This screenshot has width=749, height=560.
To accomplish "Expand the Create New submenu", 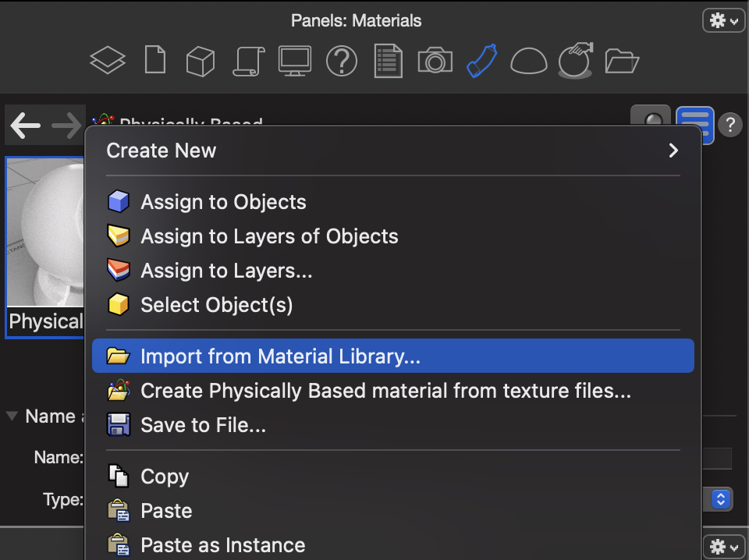I will pyautogui.click(x=392, y=151).
